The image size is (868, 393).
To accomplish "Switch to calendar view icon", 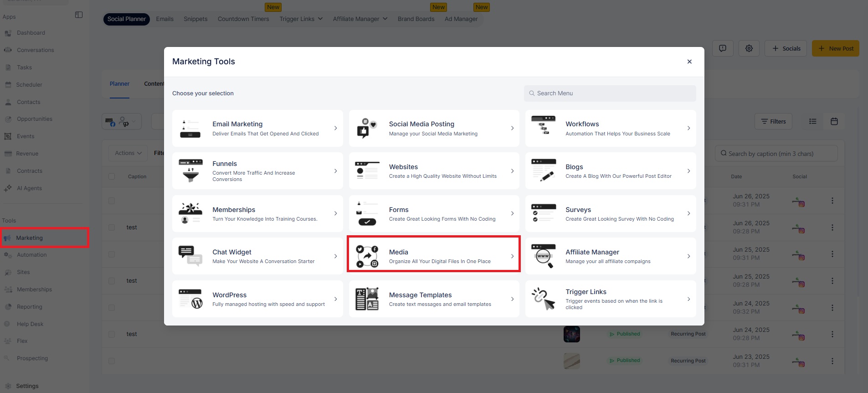I will [x=834, y=121].
